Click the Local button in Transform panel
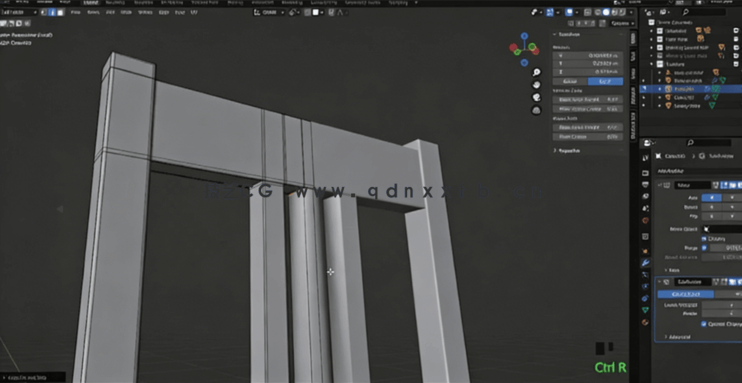Viewport: 742px width, 383px height. click(x=605, y=81)
